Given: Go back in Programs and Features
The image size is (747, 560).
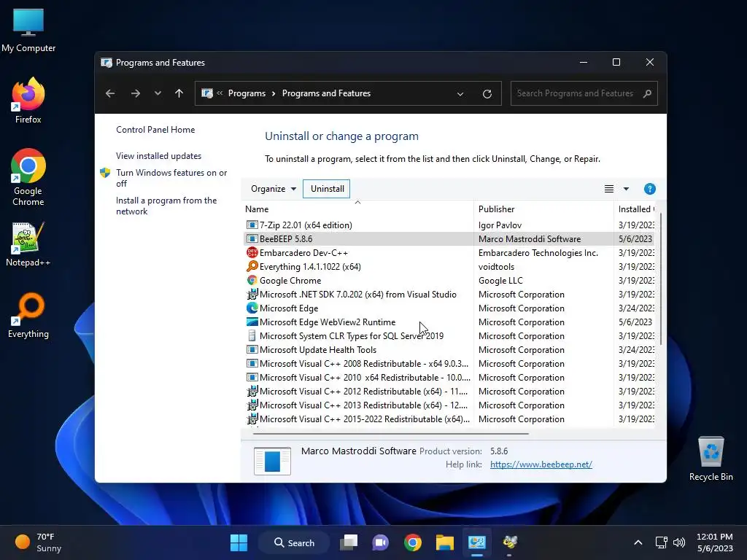Looking at the screenshot, I should [110, 93].
